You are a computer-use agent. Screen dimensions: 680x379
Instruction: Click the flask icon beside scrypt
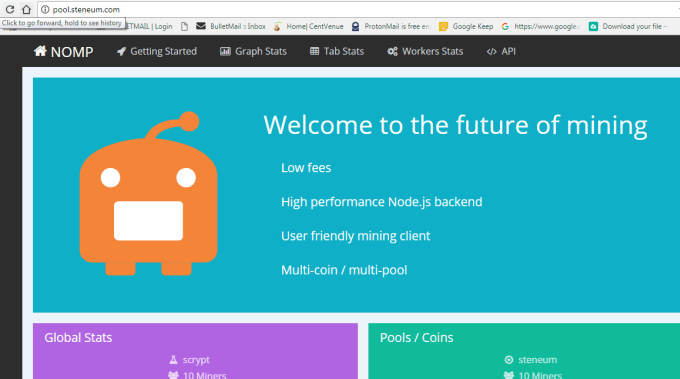tap(173, 360)
